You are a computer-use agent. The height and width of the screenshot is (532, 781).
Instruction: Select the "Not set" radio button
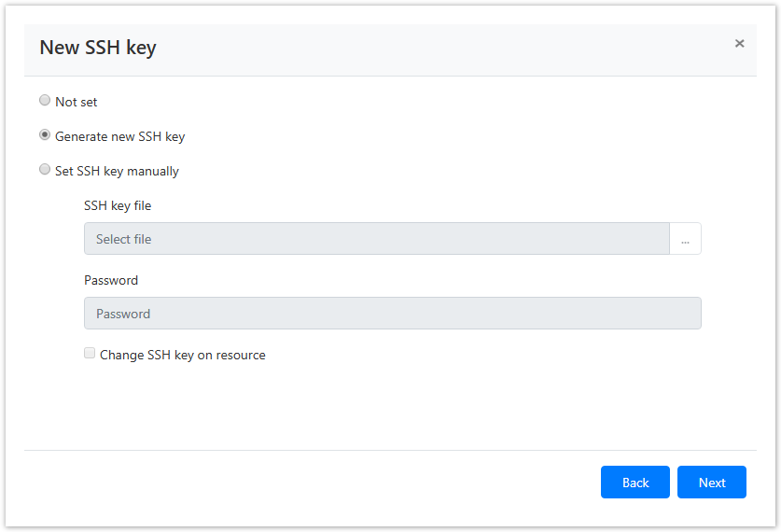coord(45,101)
